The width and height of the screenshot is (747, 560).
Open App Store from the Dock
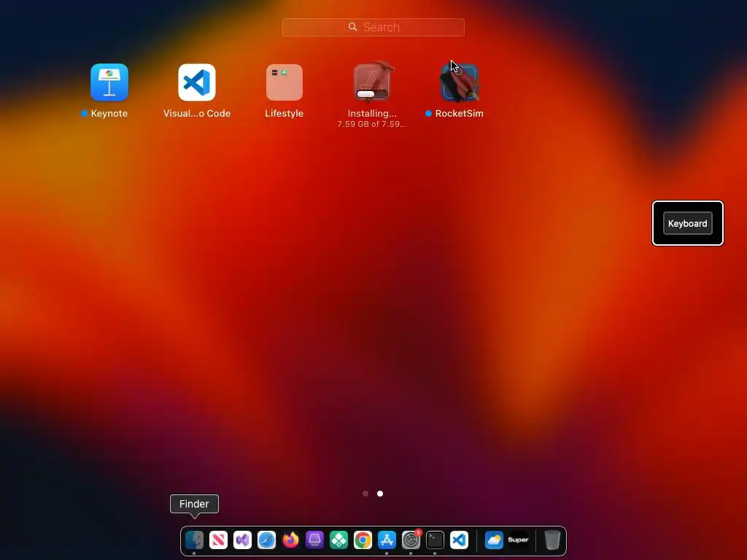(387, 540)
